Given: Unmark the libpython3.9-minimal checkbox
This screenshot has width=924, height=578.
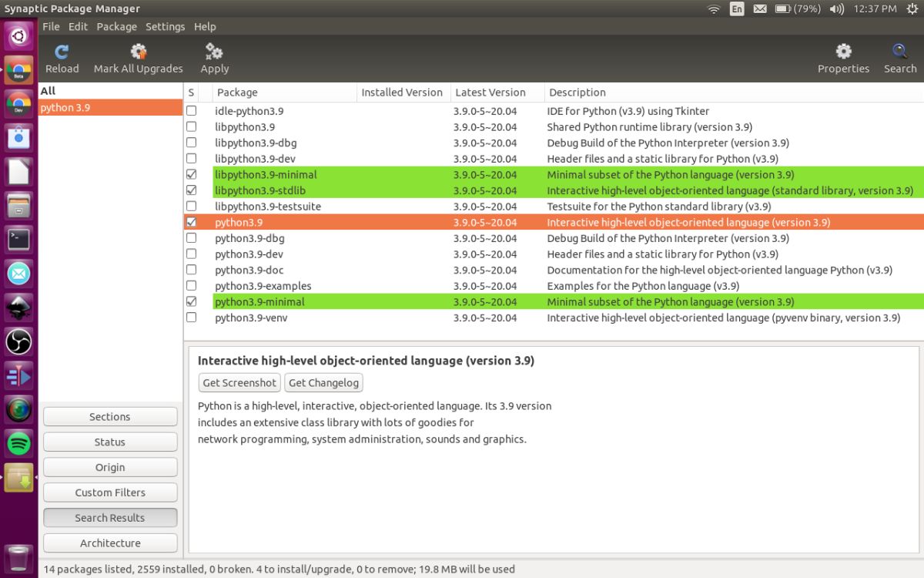Looking at the screenshot, I should pyautogui.click(x=191, y=175).
